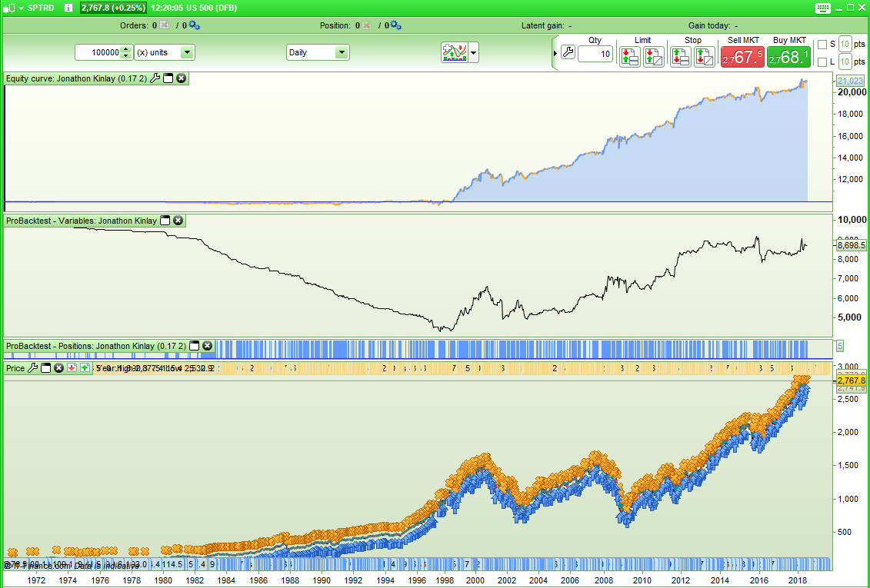The height and width of the screenshot is (588, 870).
Task: Close the Equity curve panel
Action: click(x=181, y=78)
